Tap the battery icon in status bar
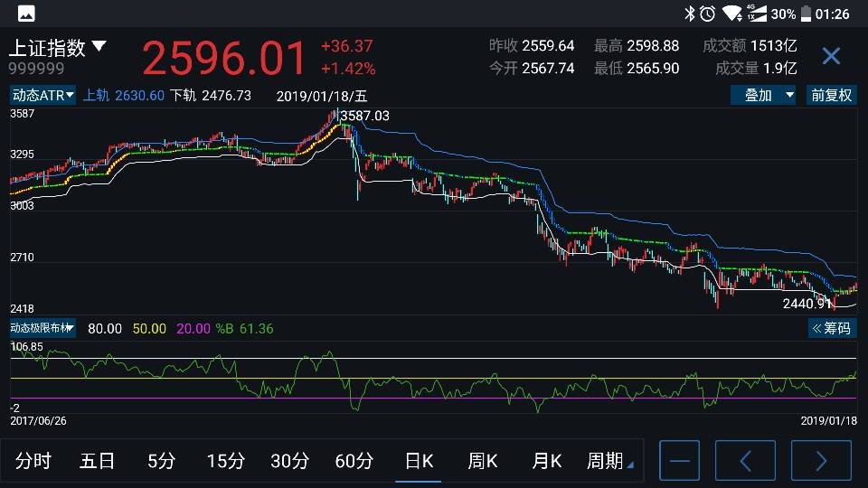Viewport: 868px width, 488px height. 804,14
